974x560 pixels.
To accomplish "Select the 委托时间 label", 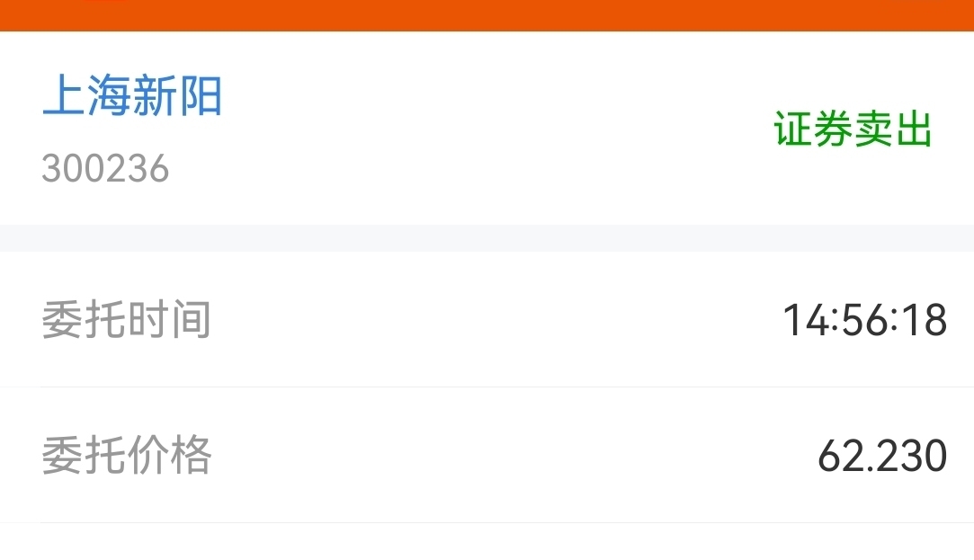I will tap(126, 320).
